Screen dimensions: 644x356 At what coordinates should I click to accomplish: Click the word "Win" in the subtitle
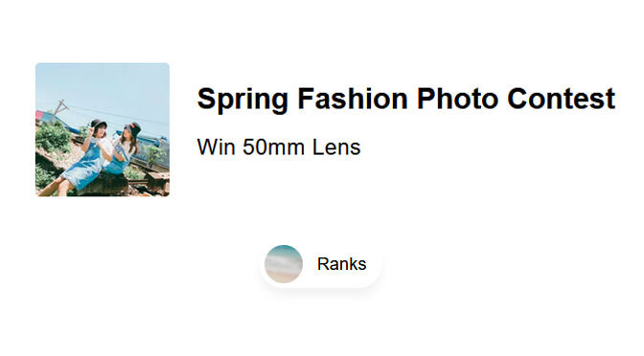[x=216, y=146]
